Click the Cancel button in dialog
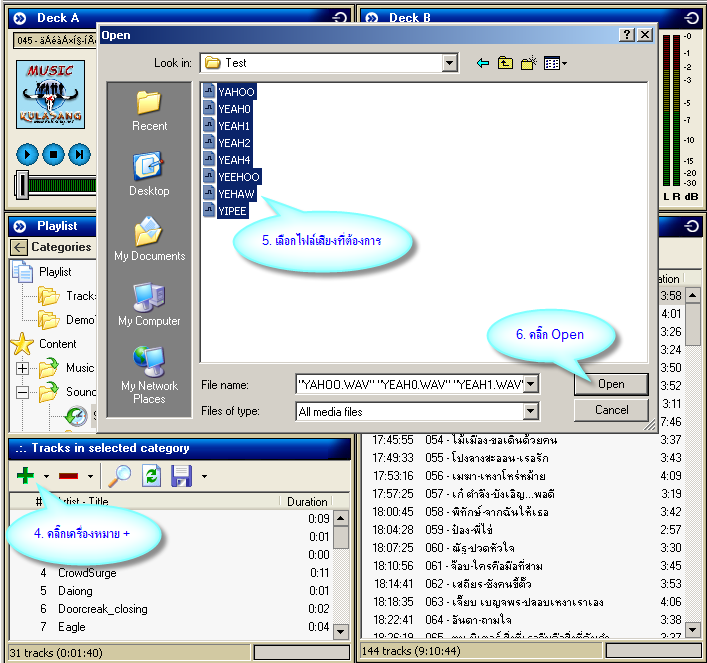Screen dimensions: 707x663 [x=611, y=410]
